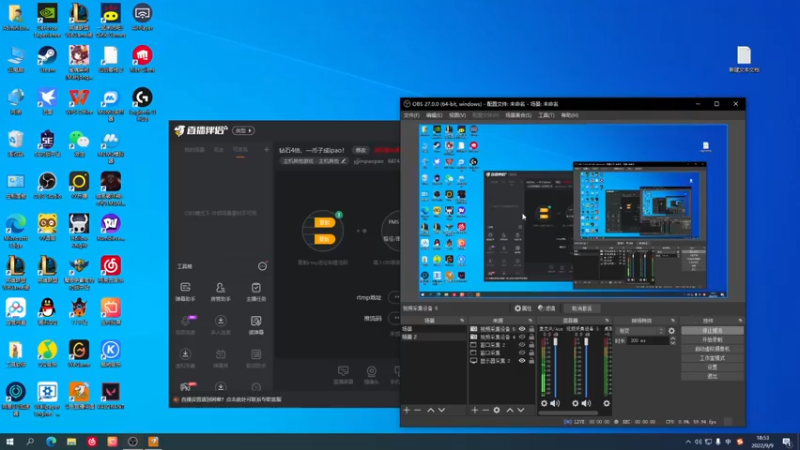Add a scene with the plus icon in OBS
Screen dimensions: 800x450
pos(407,410)
